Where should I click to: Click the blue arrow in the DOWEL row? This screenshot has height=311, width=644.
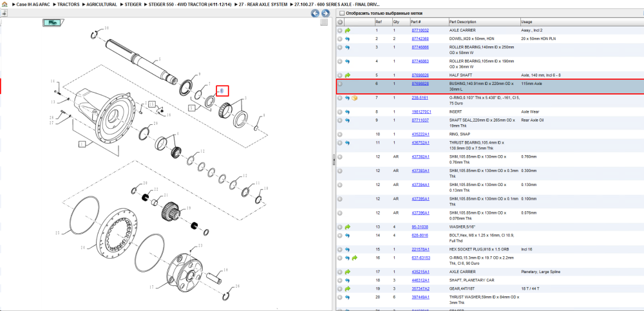[348, 39]
